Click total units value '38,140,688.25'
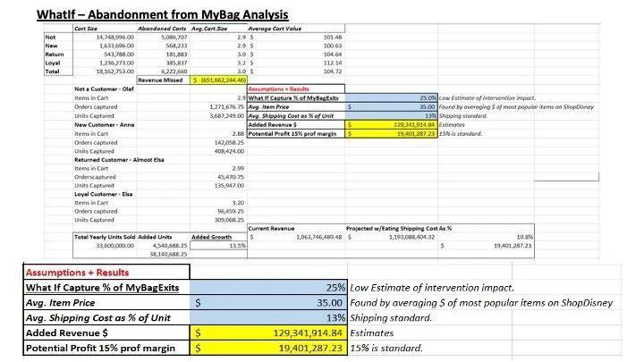Image resolution: width=644 pixels, height=362 pixels. (168, 255)
